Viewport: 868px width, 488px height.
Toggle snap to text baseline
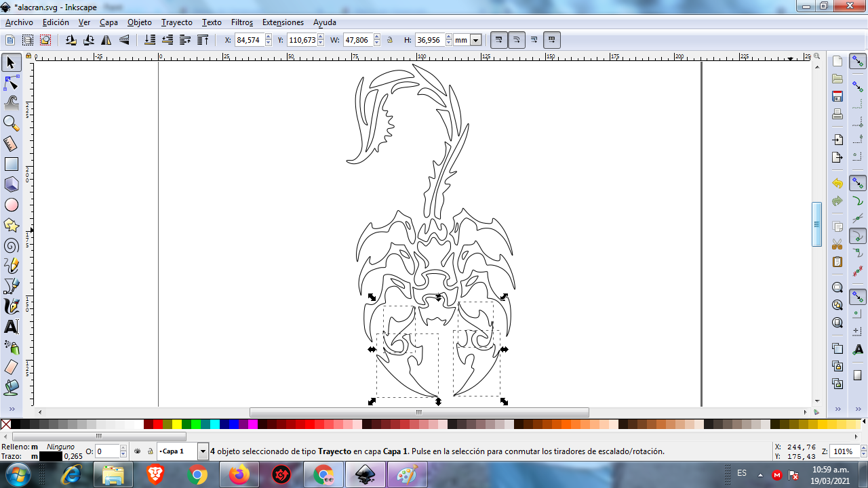858,349
